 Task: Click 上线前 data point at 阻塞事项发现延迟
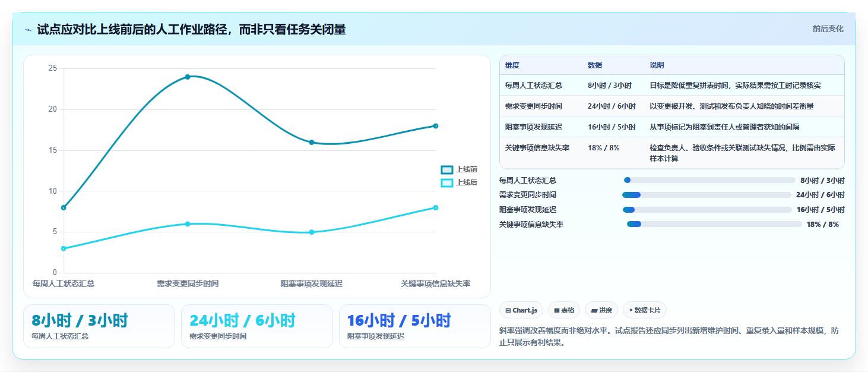(312, 142)
